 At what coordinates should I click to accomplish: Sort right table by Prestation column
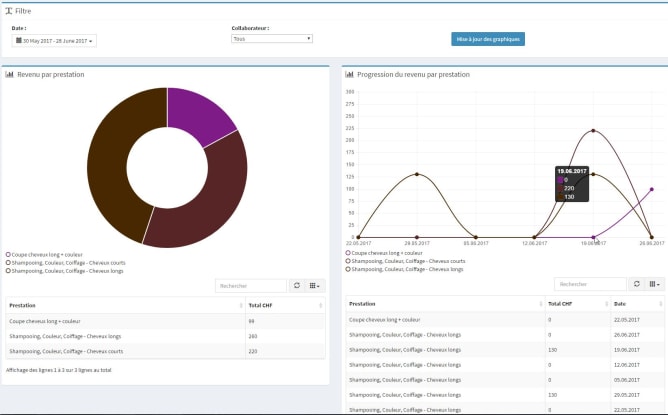[x=445, y=304]
